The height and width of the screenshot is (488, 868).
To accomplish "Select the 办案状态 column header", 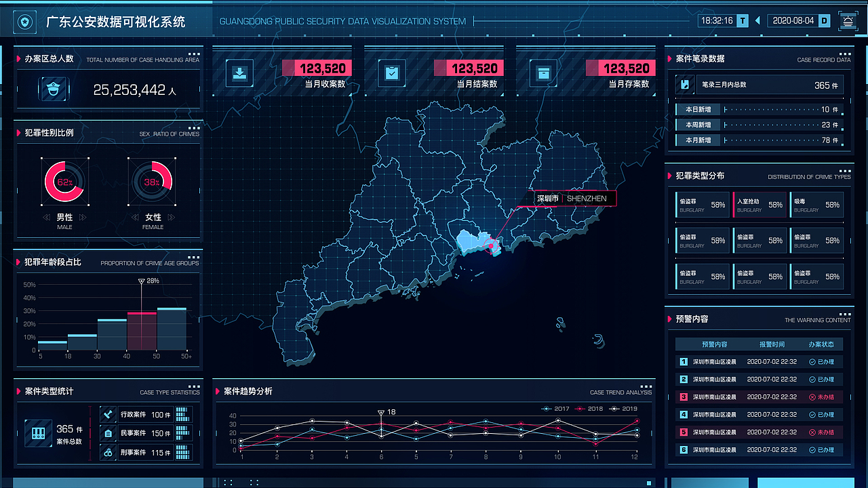I will point(821,344).
